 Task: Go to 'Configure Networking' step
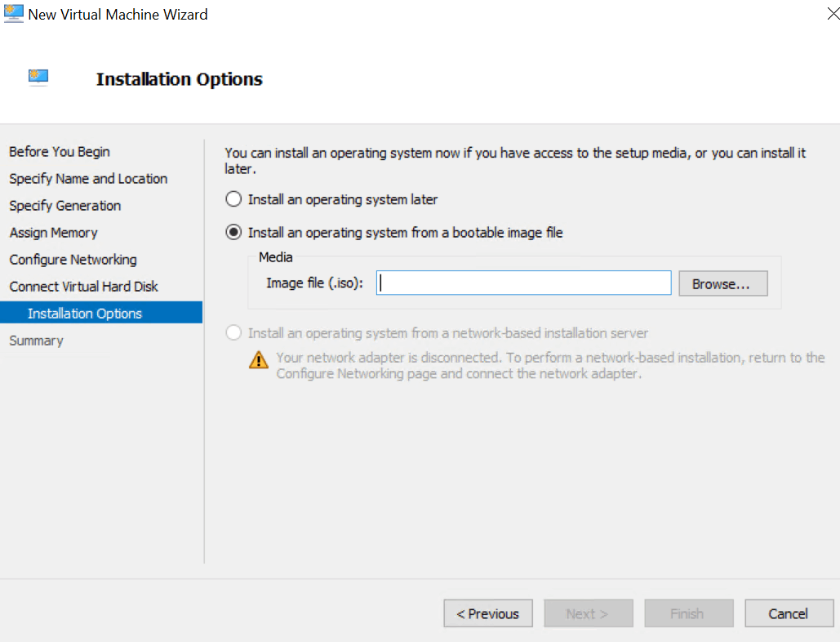pos(73,259)
